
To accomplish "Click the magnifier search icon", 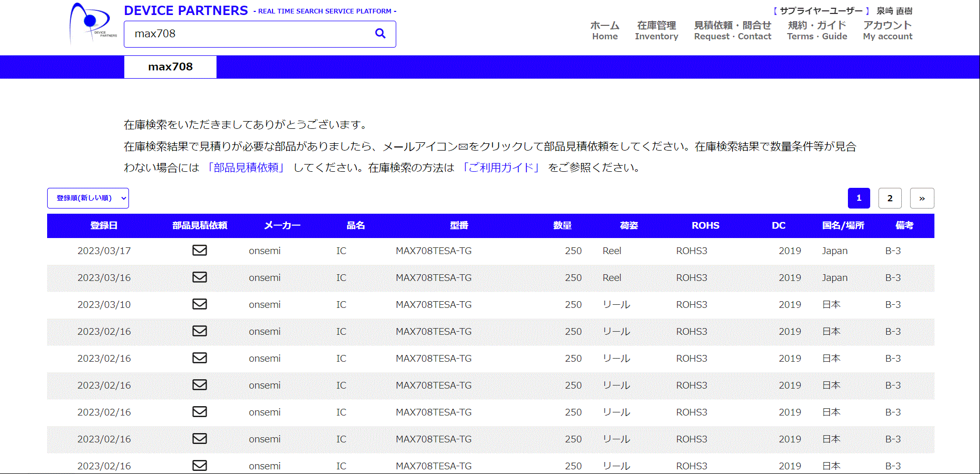I will (380, 34).
